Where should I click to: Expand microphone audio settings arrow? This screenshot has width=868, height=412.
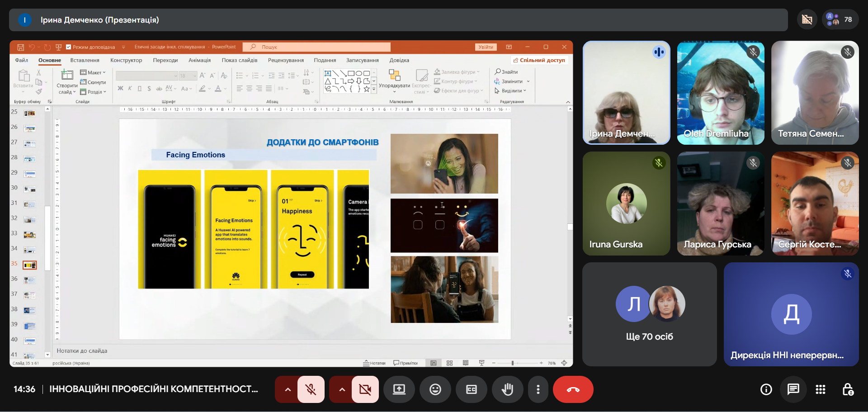(288, 389)
